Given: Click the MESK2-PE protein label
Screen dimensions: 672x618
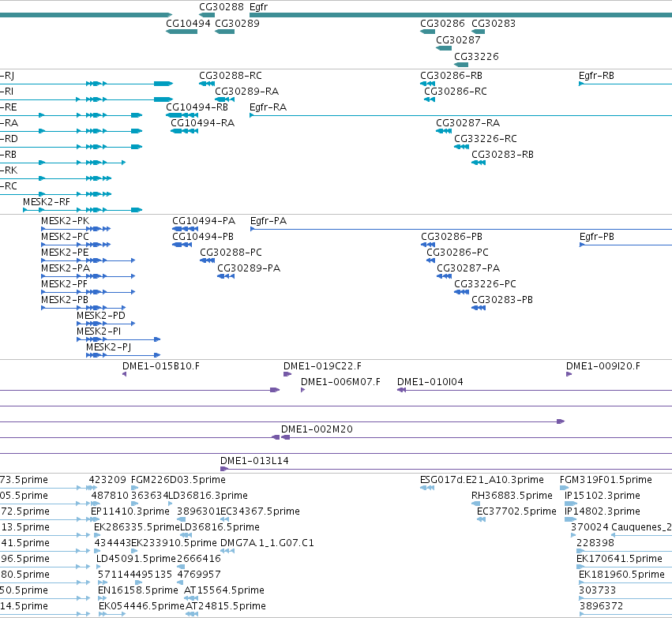Looking at the screenshot, I should tap(65, 253).
